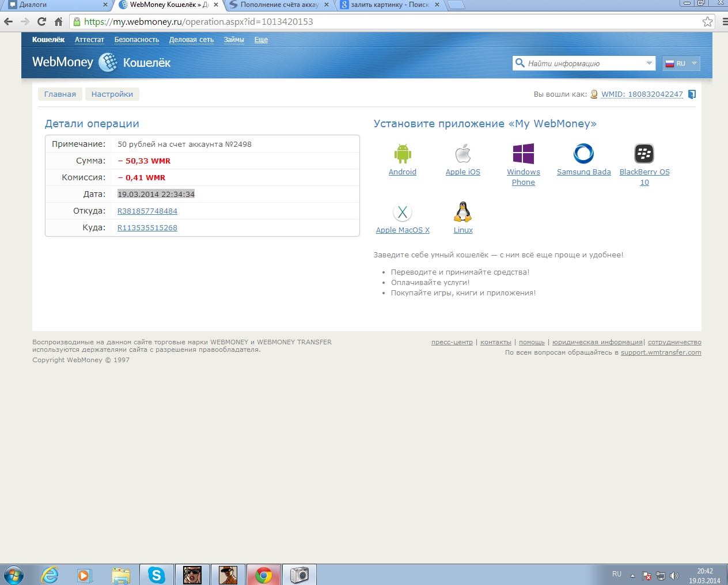Click the WebMoney globe logo

click(x=108, y=62)
